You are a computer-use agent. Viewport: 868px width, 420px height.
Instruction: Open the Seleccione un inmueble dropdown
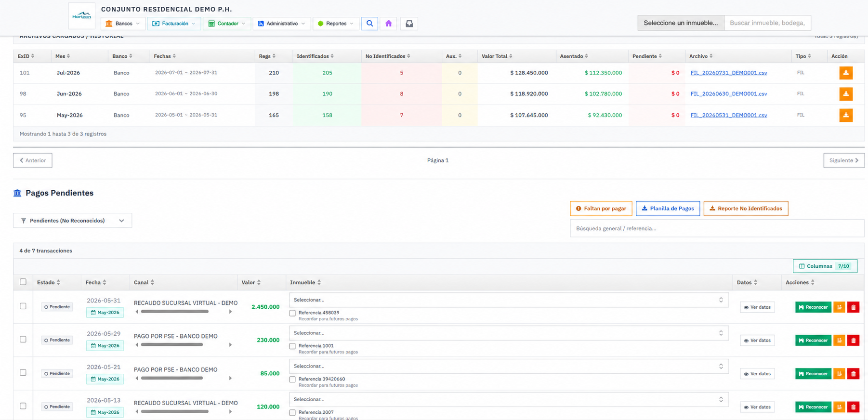[x=681, y=23]
